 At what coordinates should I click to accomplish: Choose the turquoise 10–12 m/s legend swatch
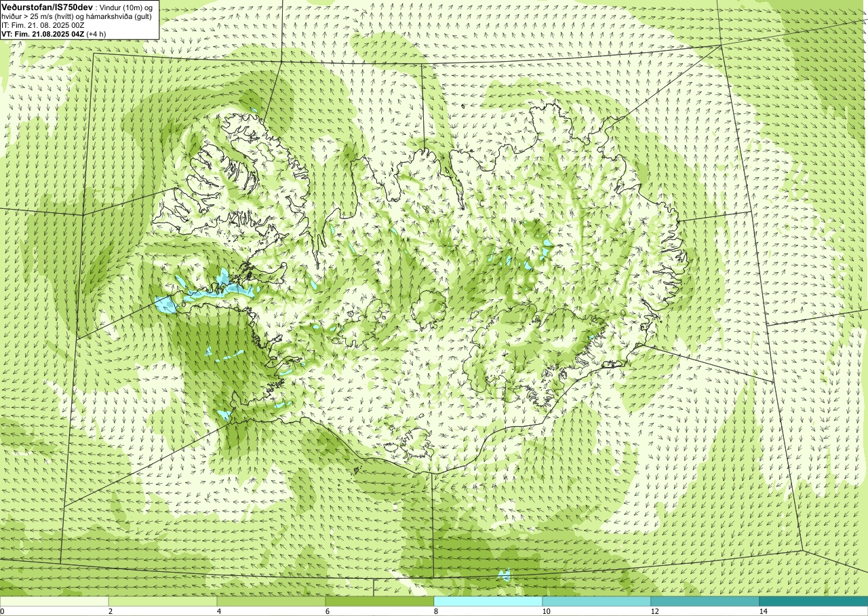[597, 601]
